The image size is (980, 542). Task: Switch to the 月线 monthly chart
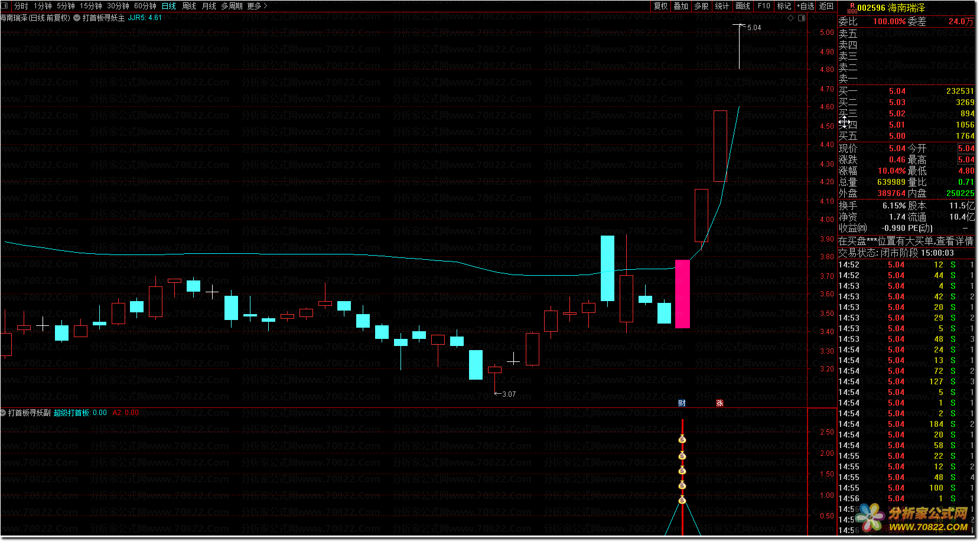(209, 6)
